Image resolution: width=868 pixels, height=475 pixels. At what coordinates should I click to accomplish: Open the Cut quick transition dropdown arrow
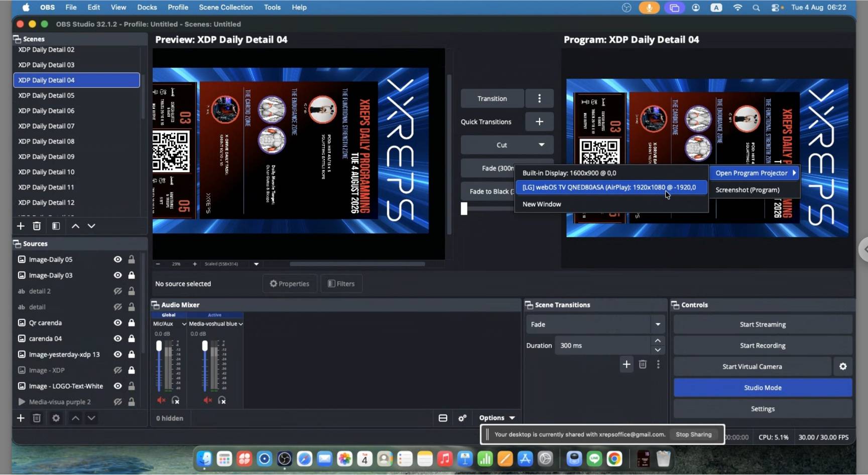(541, 145)
